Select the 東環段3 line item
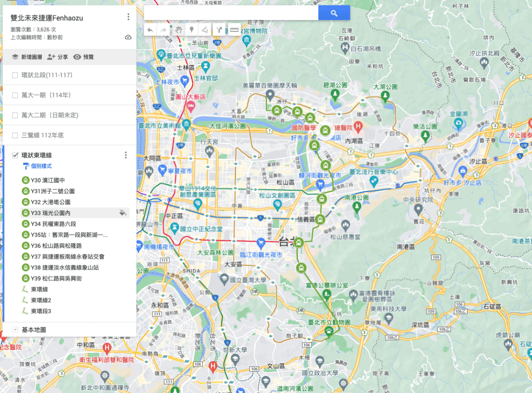Screen dimensions: 532x393 tap(41, 311)
